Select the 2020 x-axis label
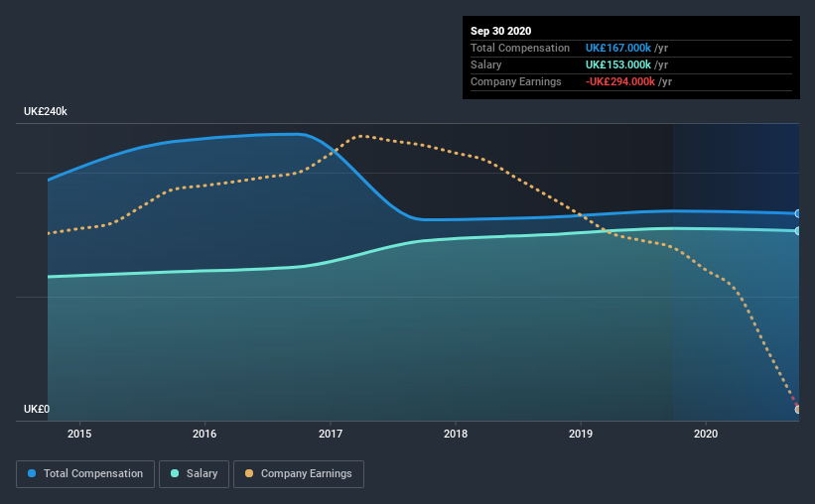The width and height of the screenshot is (815, 504). pyautogui.click(x=706, y=434)
